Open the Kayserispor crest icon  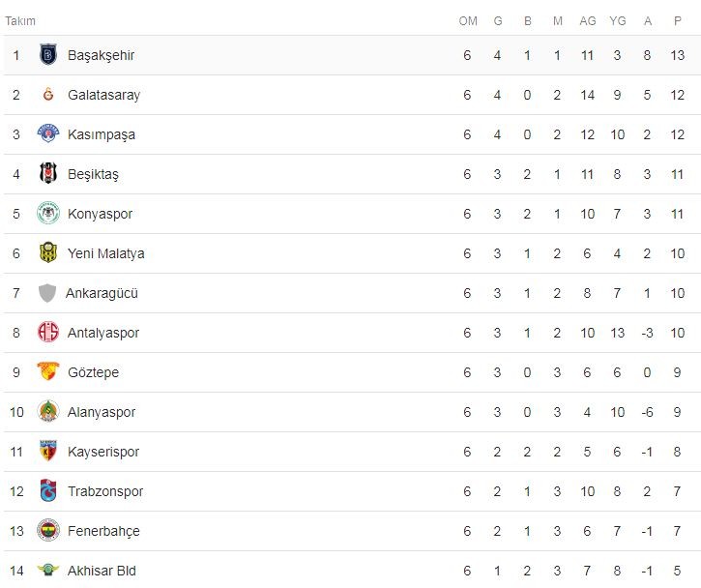coord(47,452)
